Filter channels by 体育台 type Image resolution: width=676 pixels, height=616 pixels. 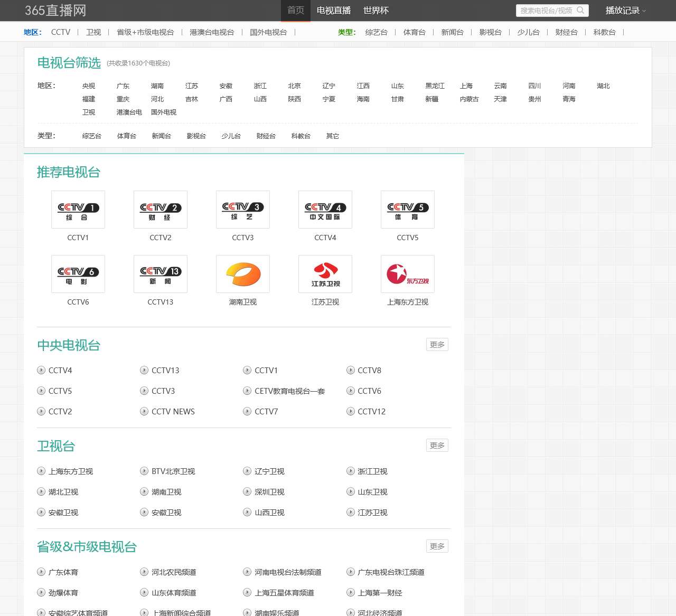pyautogui.click(x=414, y=32)
